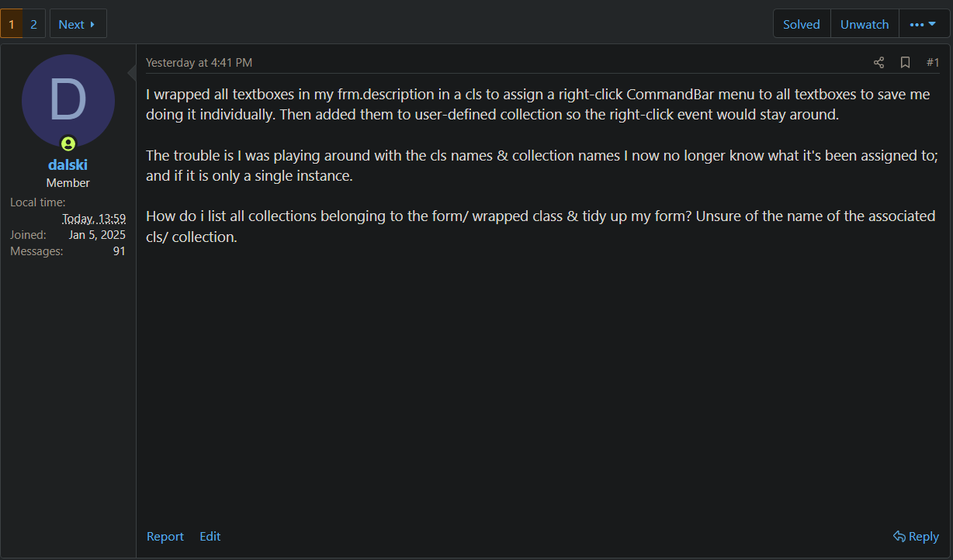Open the dalski username link

68,164
